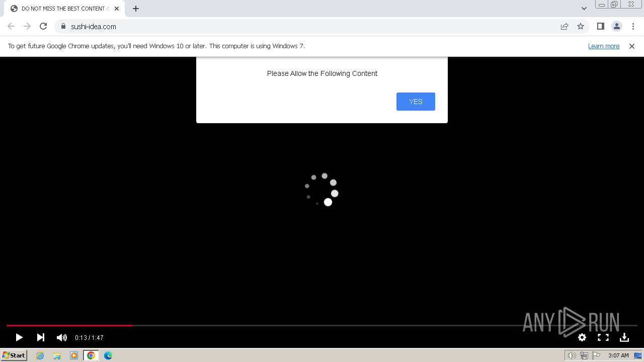Click the 0:13 / 1:47 time display
This screenshot has height=362, width=644.
point(89,338)
